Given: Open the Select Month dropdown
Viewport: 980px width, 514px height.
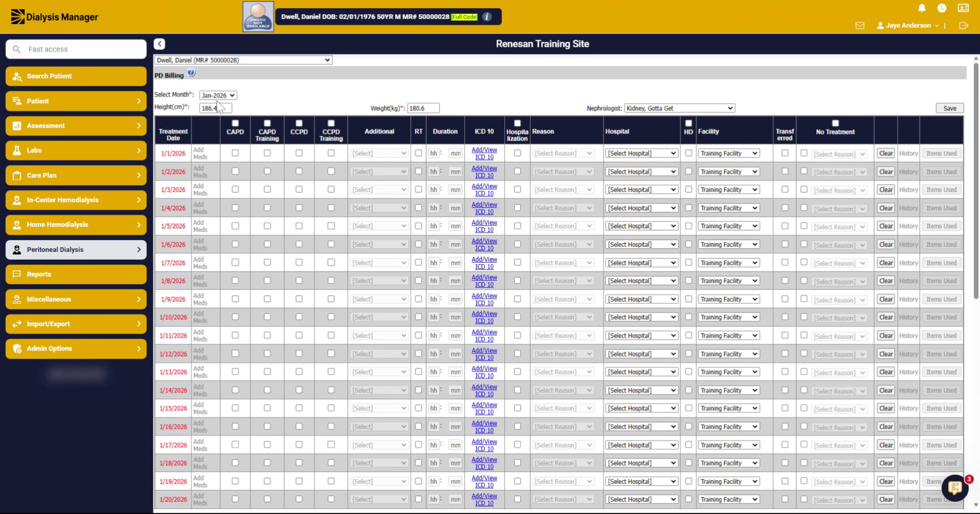Looking at the screenshot, I should coord(218,95).
